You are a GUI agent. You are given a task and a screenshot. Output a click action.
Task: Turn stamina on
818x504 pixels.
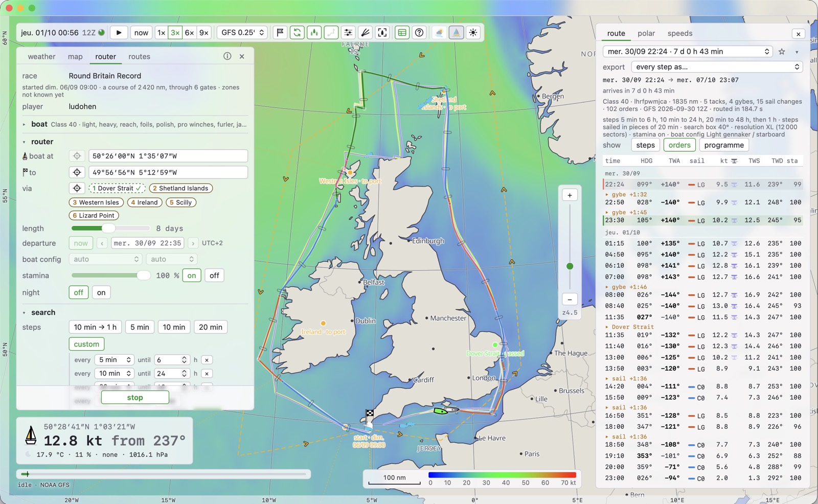click(x=192, y=276)
